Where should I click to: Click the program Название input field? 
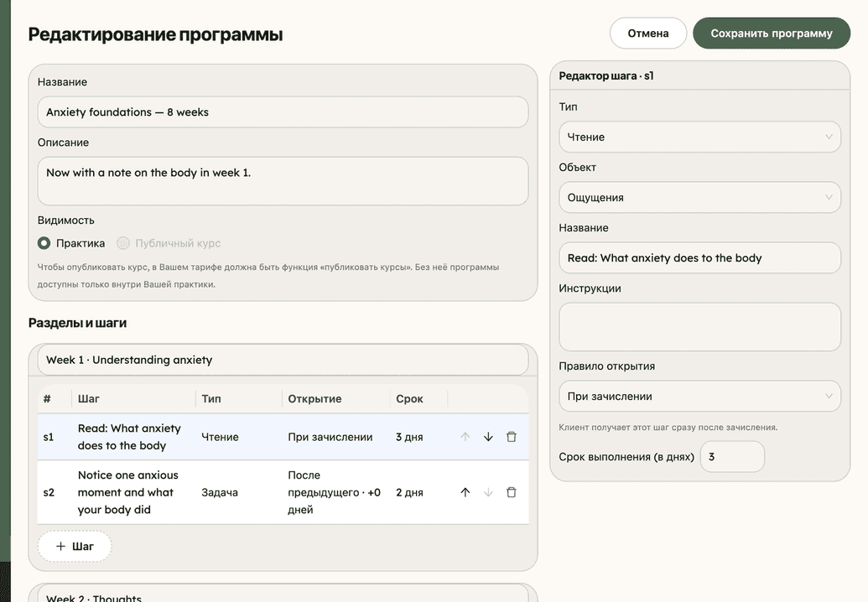tap(283, 112)
